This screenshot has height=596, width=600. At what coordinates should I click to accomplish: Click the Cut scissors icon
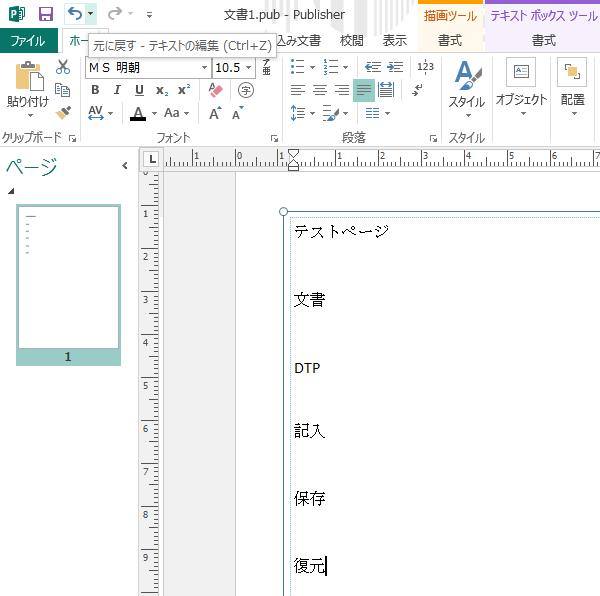pos(63,67)
